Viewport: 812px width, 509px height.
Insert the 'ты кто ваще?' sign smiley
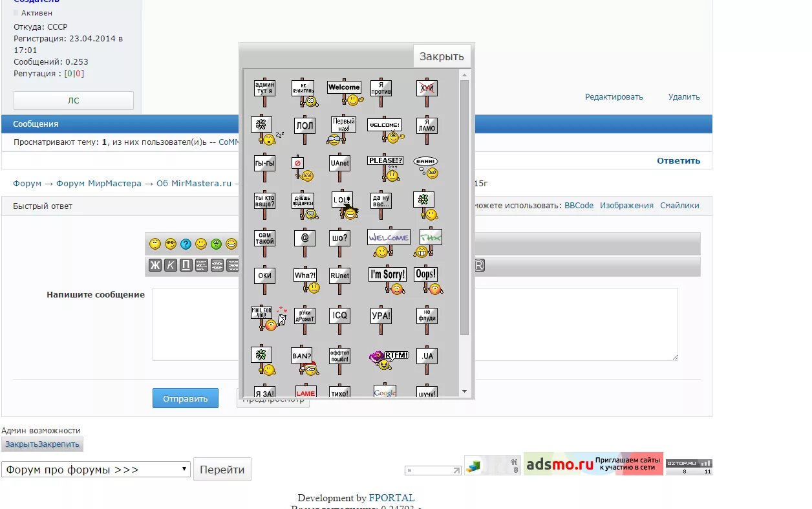pyautogui.click(x=264, y=205)
